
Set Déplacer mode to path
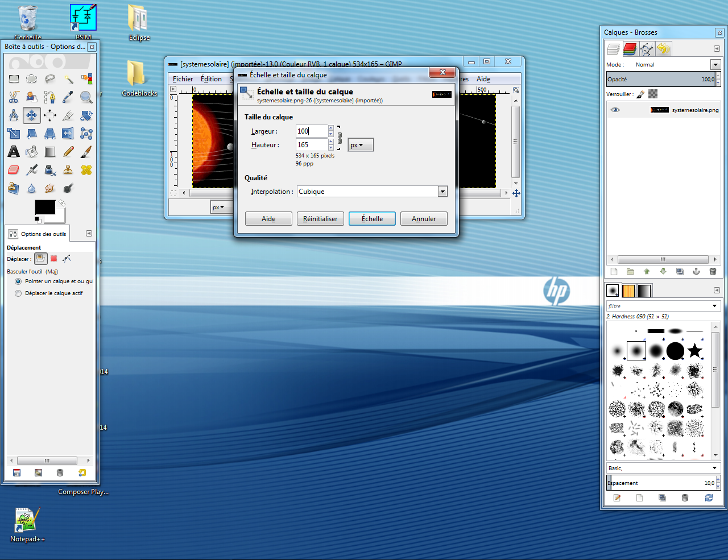67,259
